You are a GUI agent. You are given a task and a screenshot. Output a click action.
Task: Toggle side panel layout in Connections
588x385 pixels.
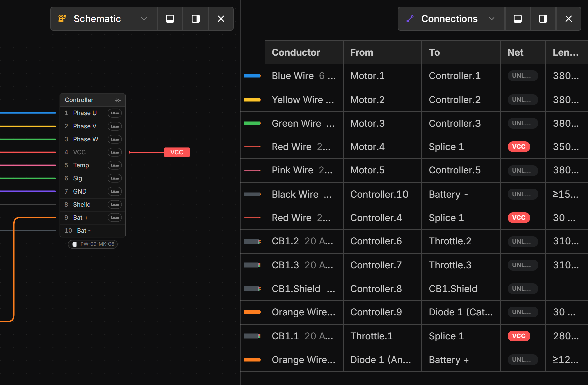(543, 19)
